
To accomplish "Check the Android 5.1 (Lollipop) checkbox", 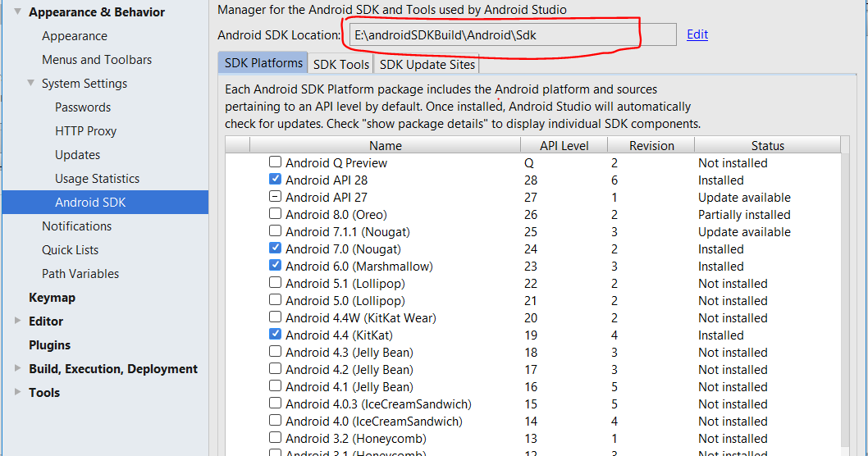I will coord(275,282).
